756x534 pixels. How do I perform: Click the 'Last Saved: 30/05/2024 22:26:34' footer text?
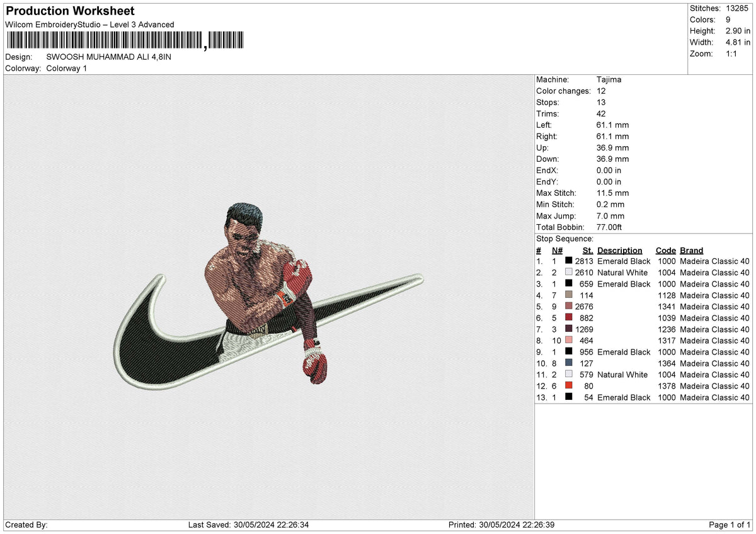point(249,525)
